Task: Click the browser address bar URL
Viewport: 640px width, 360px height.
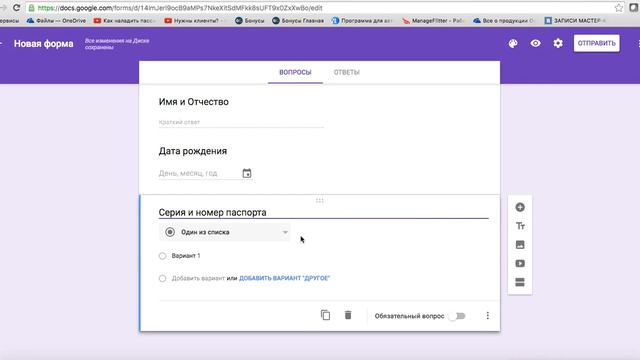Action: click(180, 8)
